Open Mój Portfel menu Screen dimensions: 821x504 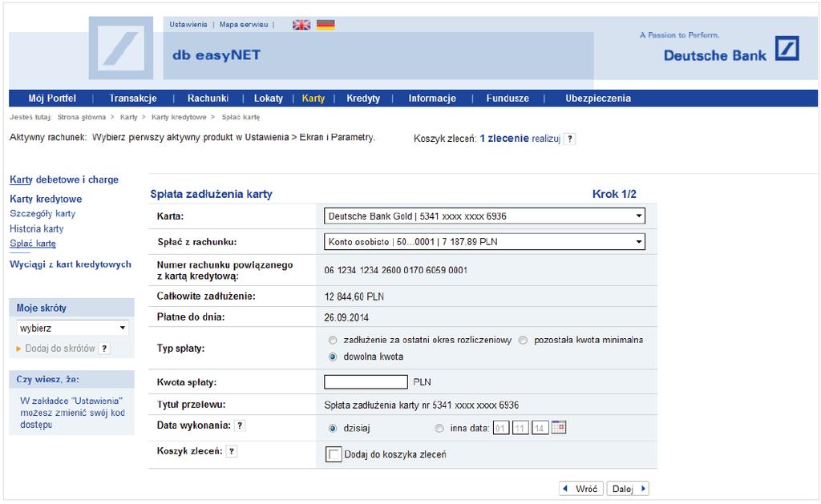[52, 99]
